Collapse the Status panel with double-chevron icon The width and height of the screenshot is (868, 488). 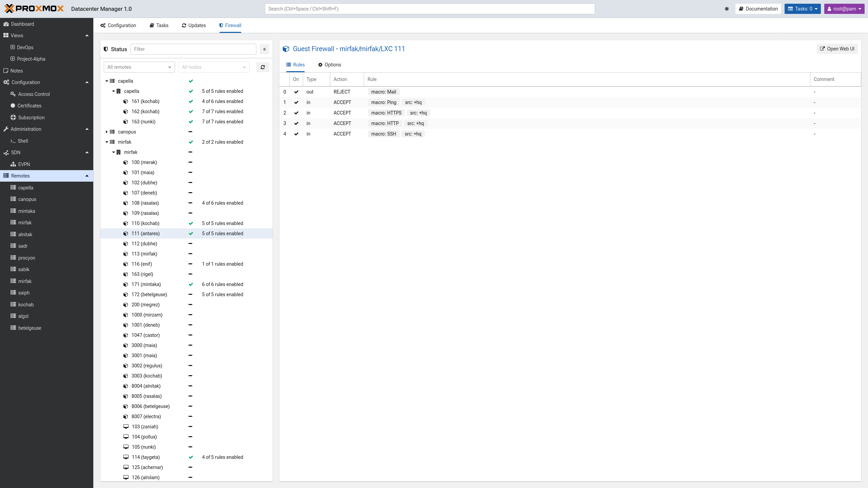coord(264,49)
